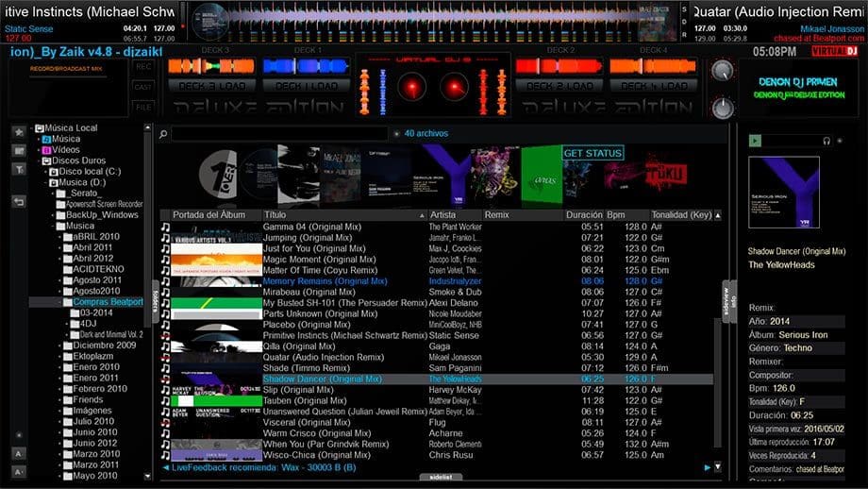Click the blue Música library icon
The image size is (868, 489).
pos(46,139)
